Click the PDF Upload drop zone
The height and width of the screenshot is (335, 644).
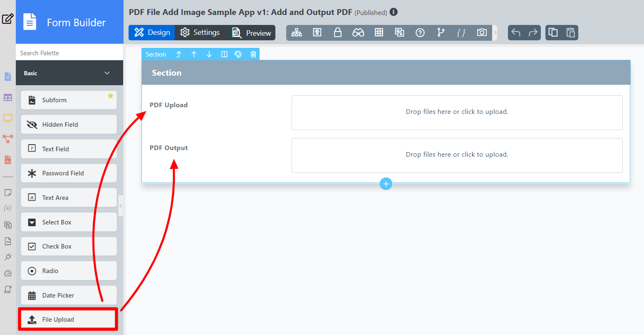pos(457,113)
